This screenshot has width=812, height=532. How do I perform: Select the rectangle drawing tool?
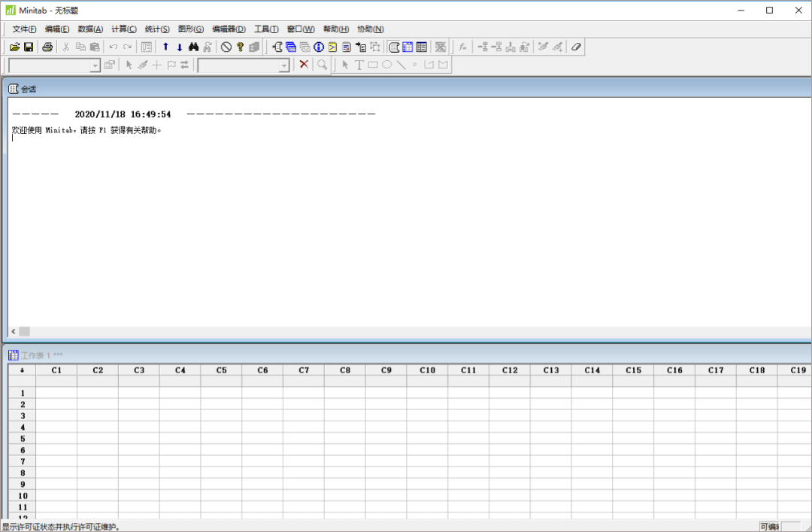click(x=373, y=65)
